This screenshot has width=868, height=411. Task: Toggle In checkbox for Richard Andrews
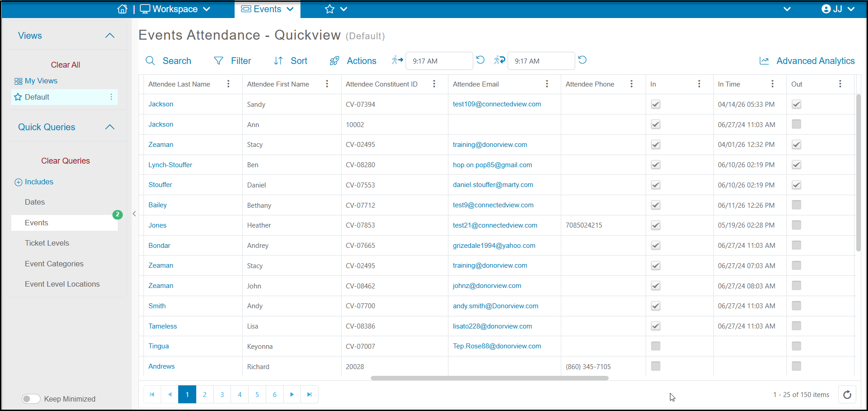click(656, 366)
